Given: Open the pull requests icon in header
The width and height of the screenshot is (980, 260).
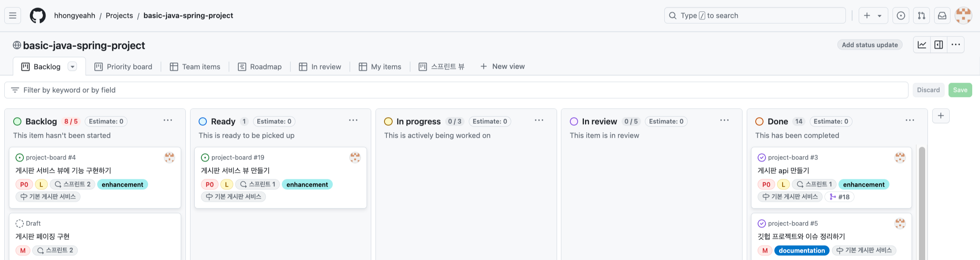Looking at the screenshot, I should 921,16.
